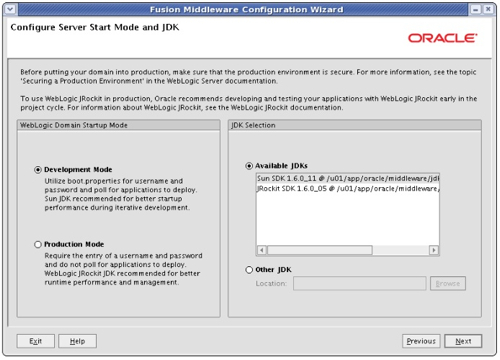
Task: Click the JDK list right scroll arrow
Action: click(x=434, y=250)
